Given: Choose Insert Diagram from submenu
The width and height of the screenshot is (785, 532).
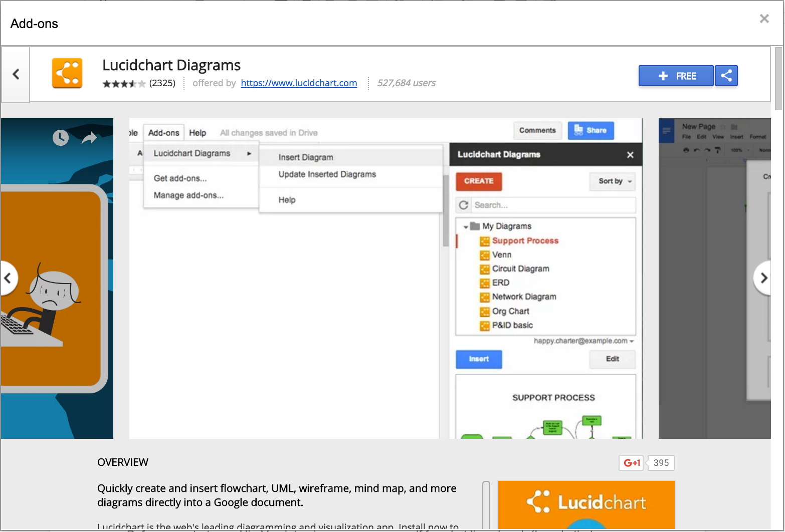Looking at the screenshot, I should [x=306, y=157].
